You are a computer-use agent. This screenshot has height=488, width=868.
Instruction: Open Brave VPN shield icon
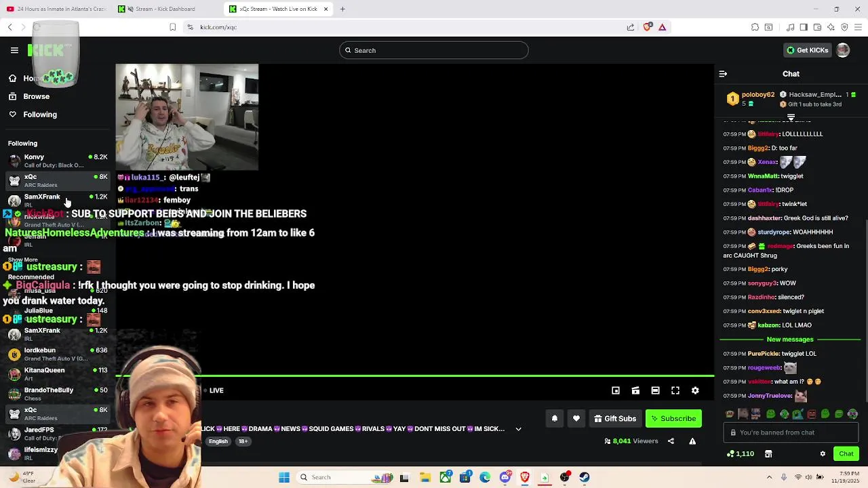[844, 27]
